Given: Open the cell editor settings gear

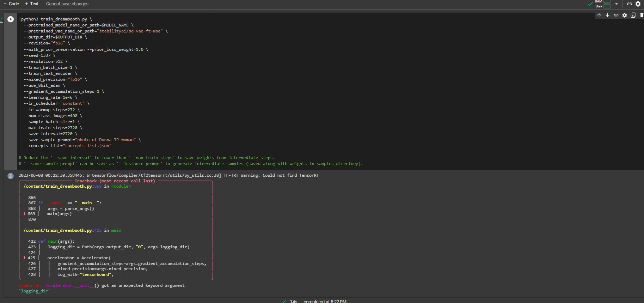Looking at the screenshot, I should [x=625, y=15].
